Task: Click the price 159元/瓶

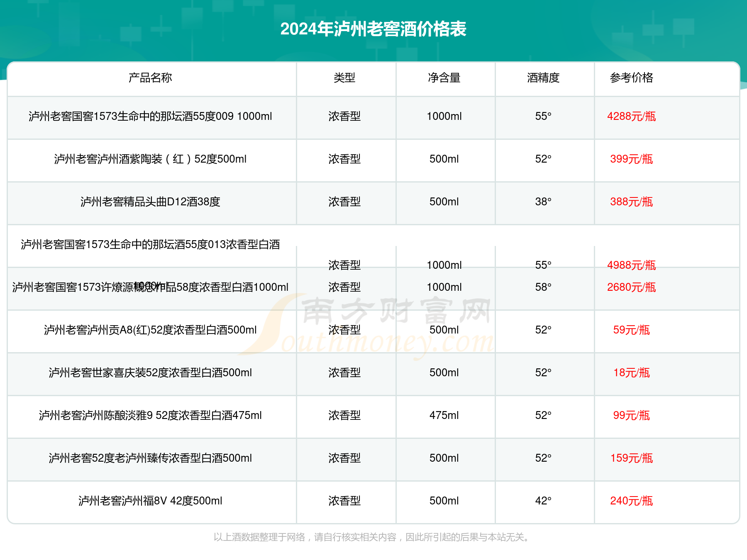Action: point(632,458)
